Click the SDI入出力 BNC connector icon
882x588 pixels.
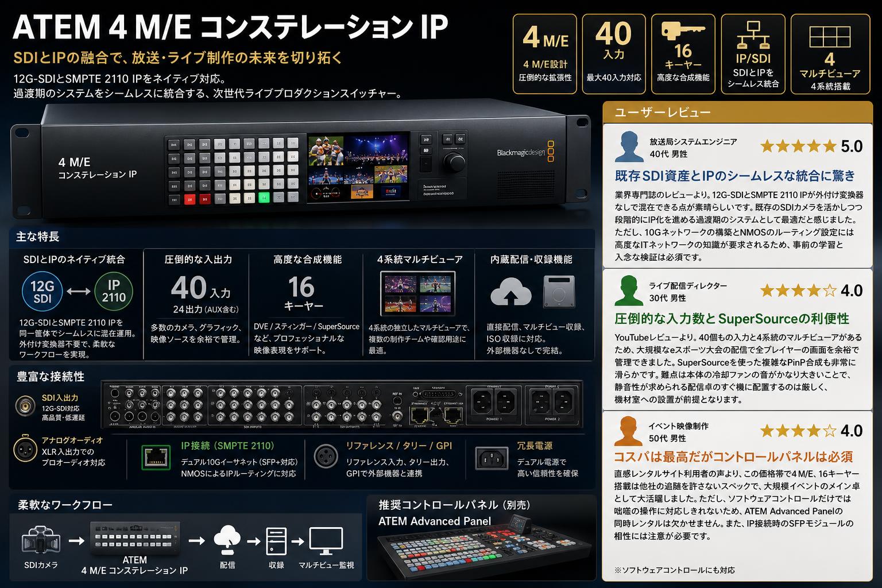(25, 406)
